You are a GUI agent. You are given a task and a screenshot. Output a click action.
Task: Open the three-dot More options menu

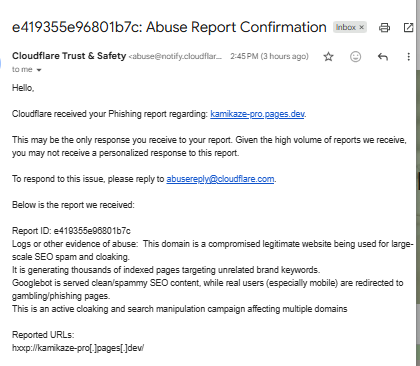pyautogui.click(x=408, y=57)
